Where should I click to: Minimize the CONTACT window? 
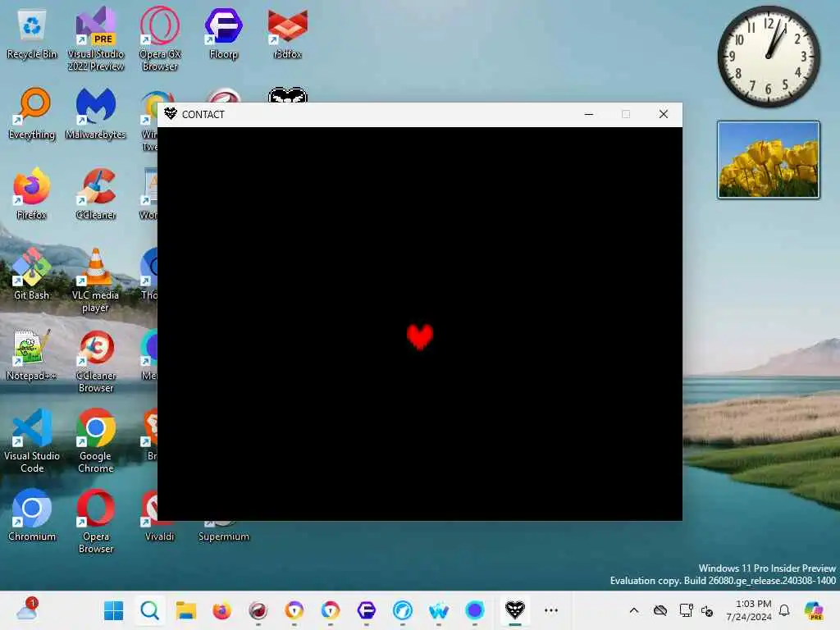click(x=589, y=114)
